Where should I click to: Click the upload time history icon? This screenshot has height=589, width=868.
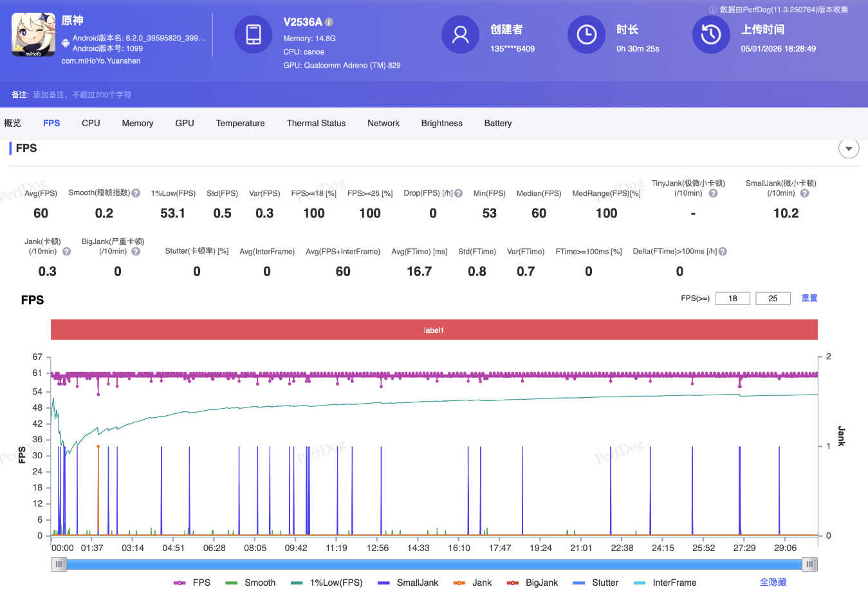(711, 35)
